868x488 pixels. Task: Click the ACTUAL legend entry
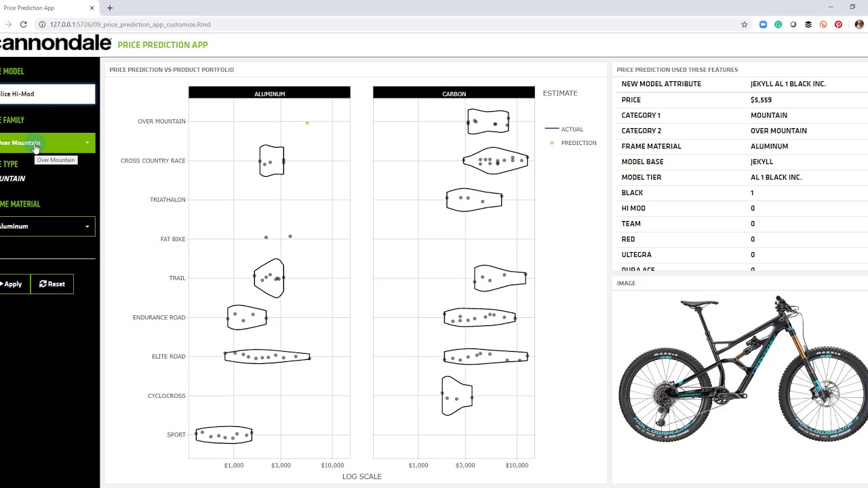(564, 129)
